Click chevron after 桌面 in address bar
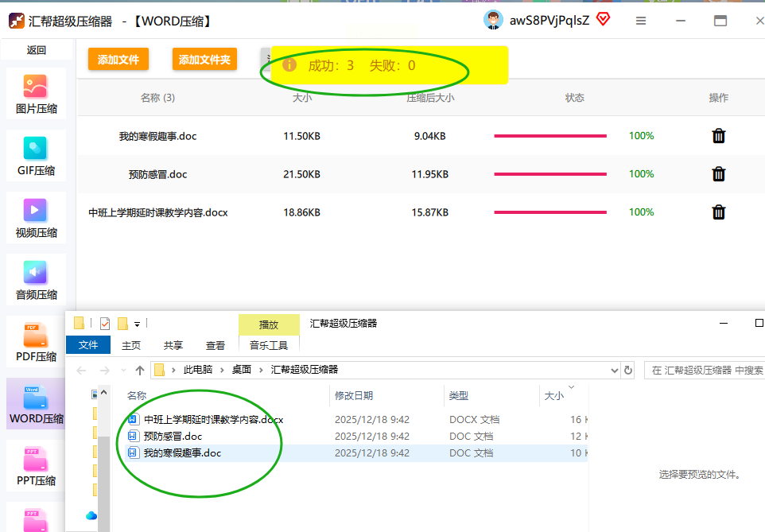The width and height of the screenshot is (765, 532). [x=261, y=370]
